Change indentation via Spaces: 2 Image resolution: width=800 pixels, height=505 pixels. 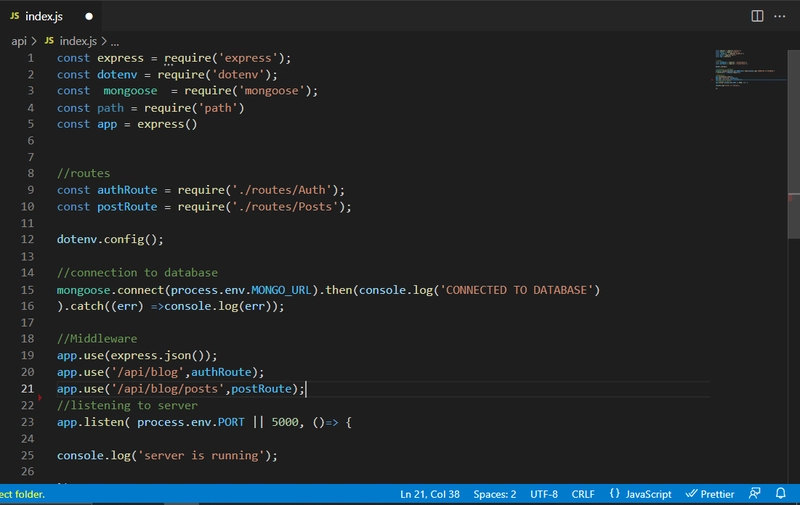[x=494, y=494]
